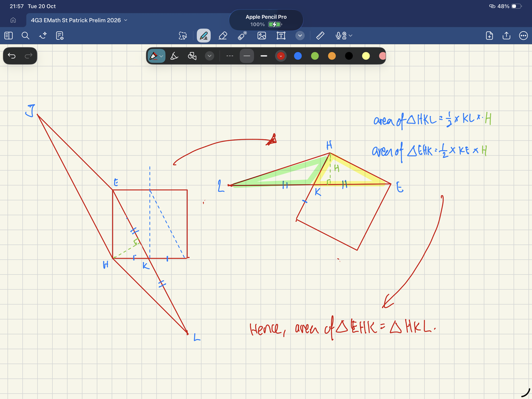Activate the Ruler tool
This screenshot has width=532, height=399.
coord(320,36)
